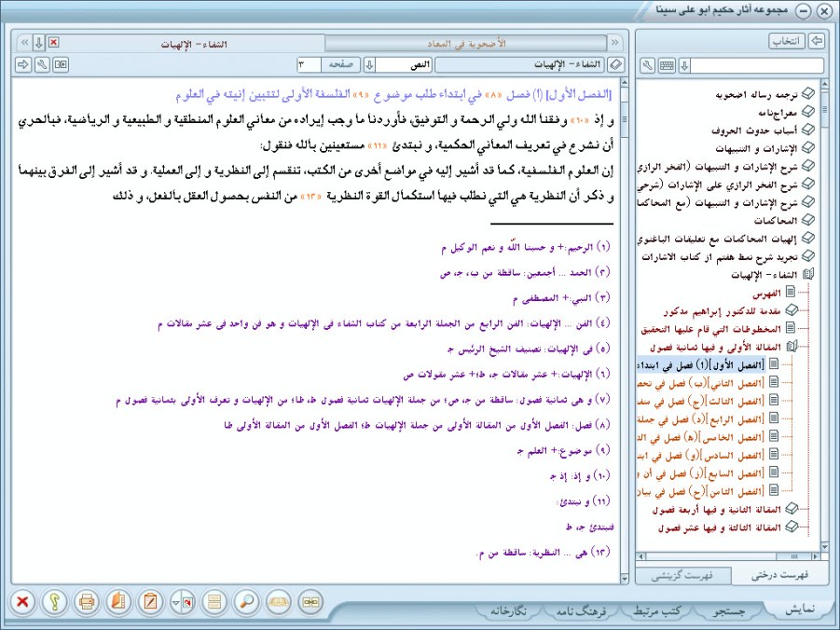840x630 pixels.
Task: Click the printer icon in bottom toolbar
Action: (87, 601)
